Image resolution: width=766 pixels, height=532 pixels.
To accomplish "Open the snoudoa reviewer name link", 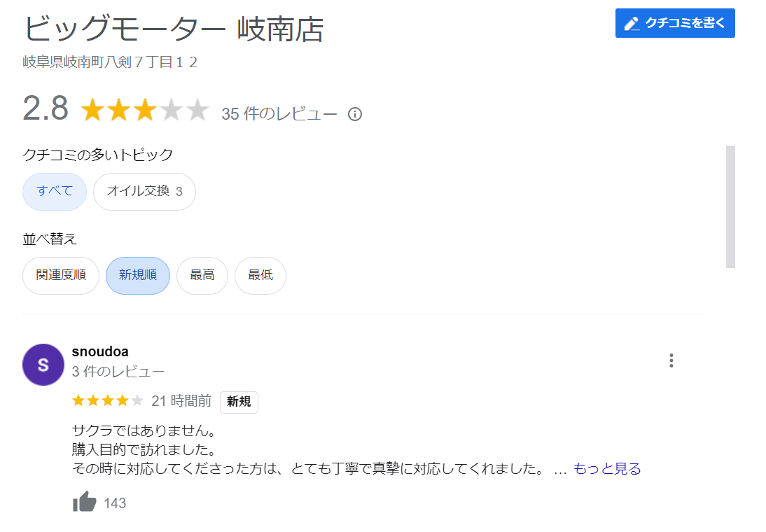I will [100, 351].
